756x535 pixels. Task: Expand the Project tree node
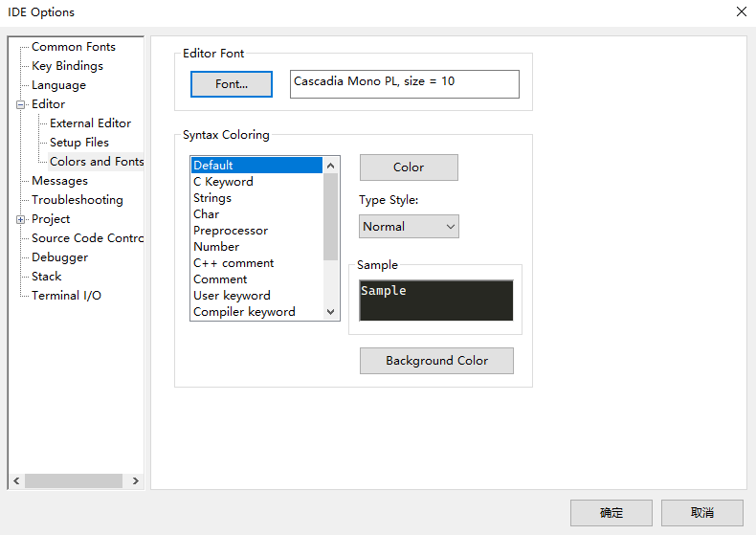pyautogui.click(x=20, y=220)
